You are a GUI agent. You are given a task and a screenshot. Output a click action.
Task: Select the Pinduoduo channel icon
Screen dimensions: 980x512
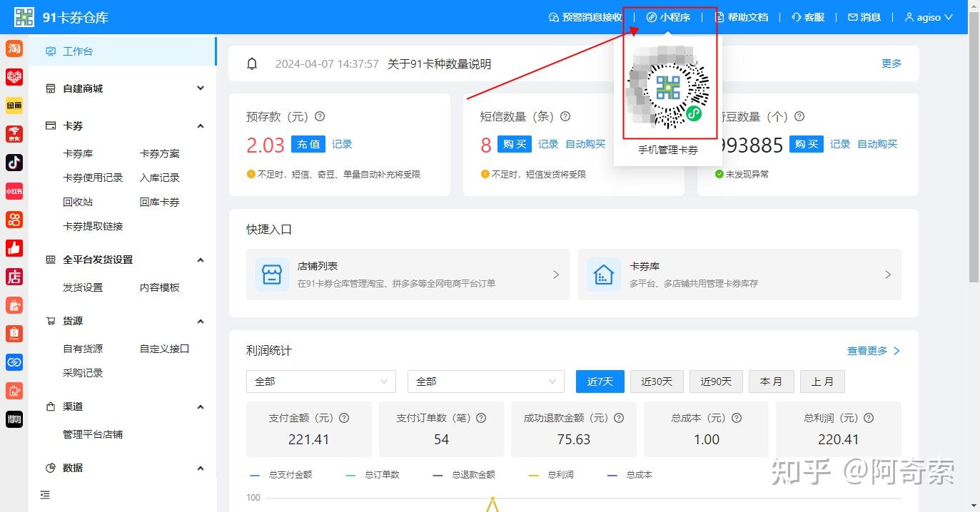coord(14,76)
